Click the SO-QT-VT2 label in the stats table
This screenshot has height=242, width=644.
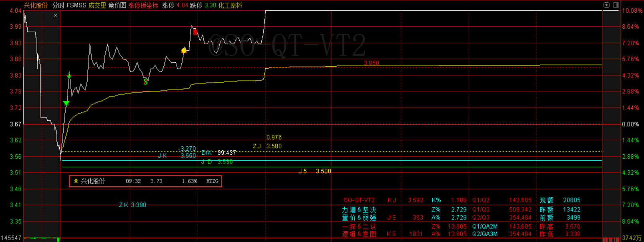pyautogui.click(x=359, y=200)
